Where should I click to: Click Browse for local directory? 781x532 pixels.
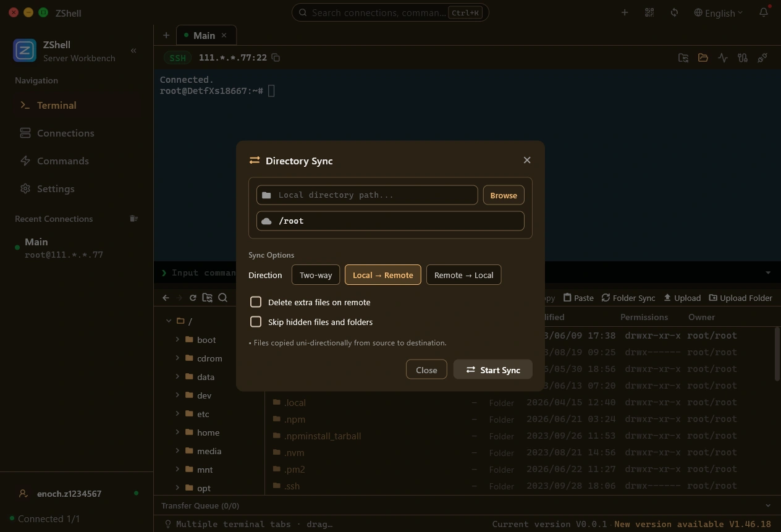click(x=504, y=195)
